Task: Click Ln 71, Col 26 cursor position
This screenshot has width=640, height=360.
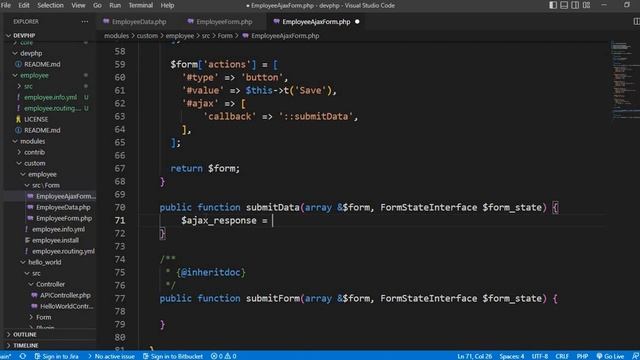Action: [x=475, y=356]
